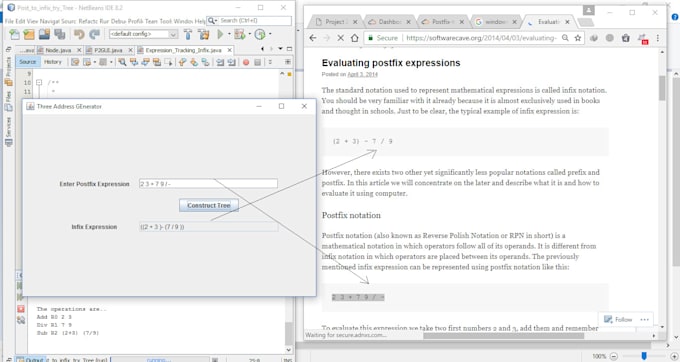Click the Build Project hammer icon
This screenshot has height=362, width=680.
[188, 34]
